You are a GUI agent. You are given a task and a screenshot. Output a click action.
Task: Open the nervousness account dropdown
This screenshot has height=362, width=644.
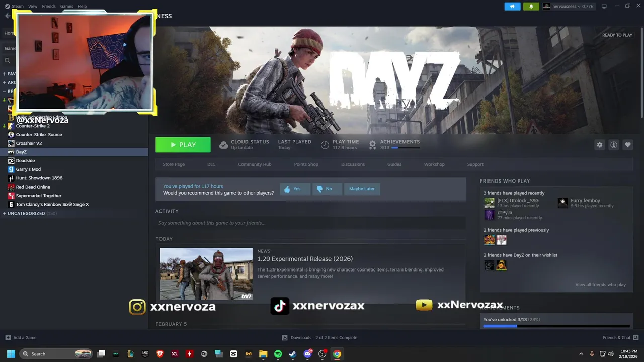[x=569, y=6]
